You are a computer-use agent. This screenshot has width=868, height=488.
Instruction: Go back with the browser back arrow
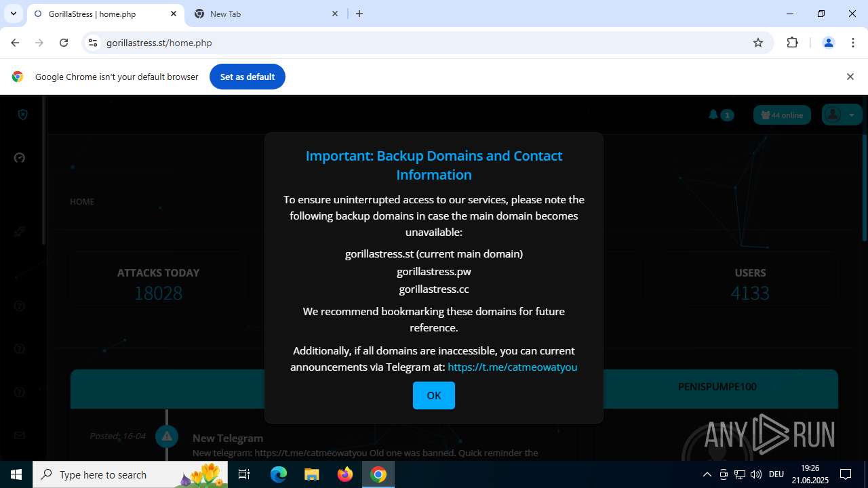15,43
